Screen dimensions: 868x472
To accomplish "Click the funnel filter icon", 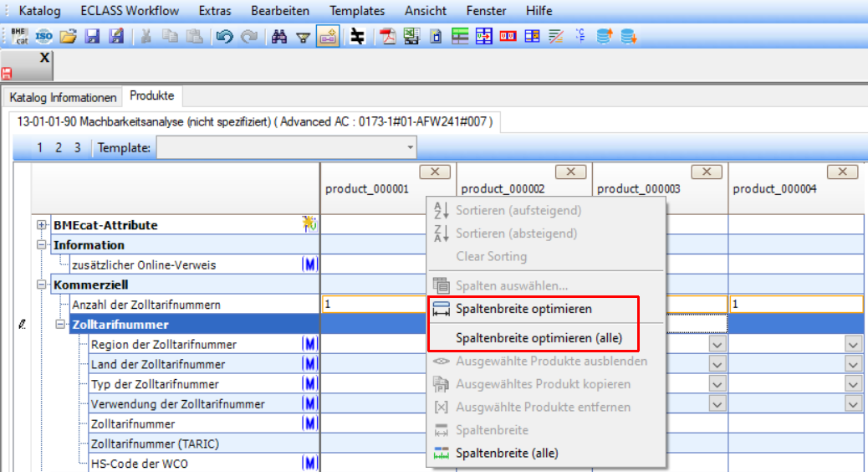I will [x=304, y=36].
